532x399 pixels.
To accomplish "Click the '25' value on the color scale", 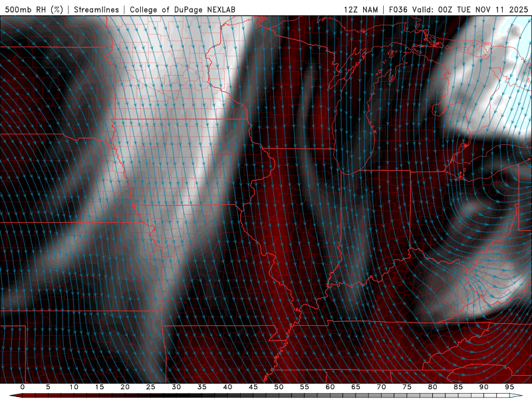I will (151, 387).
